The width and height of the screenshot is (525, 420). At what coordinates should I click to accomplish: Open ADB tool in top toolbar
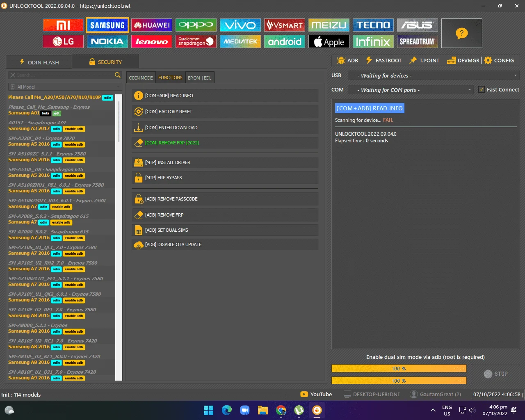[347, 60]
